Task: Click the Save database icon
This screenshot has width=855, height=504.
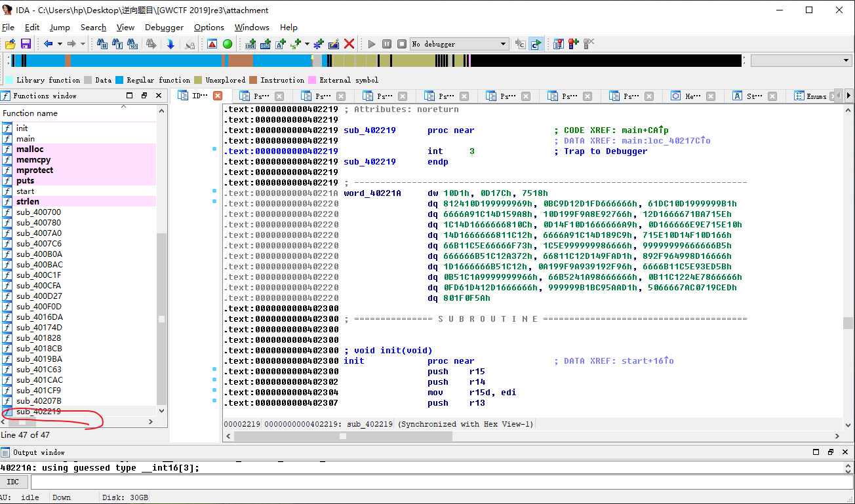Action: pyautogui.click(x=26, y=44)
